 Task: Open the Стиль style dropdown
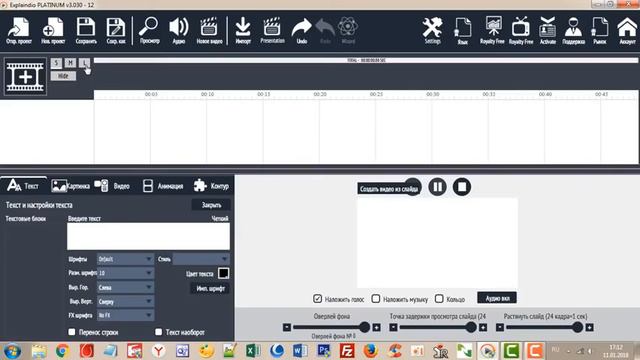(x=201, y=259)
